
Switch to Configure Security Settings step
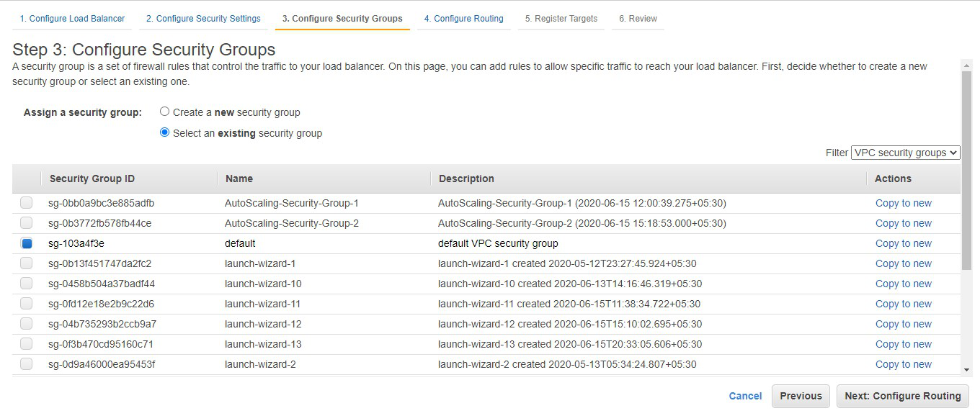203,19
